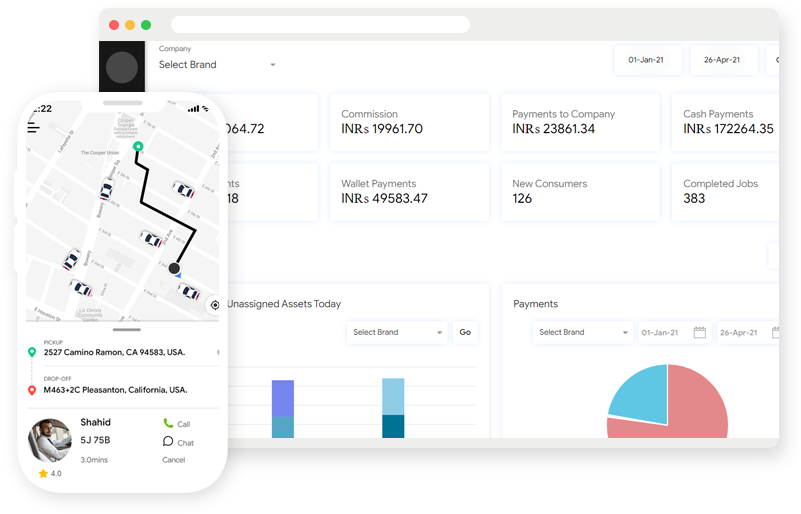Click Shahid's driver photo
The height and width of the screenshot is (514, 801).
(x=50, y=440)
